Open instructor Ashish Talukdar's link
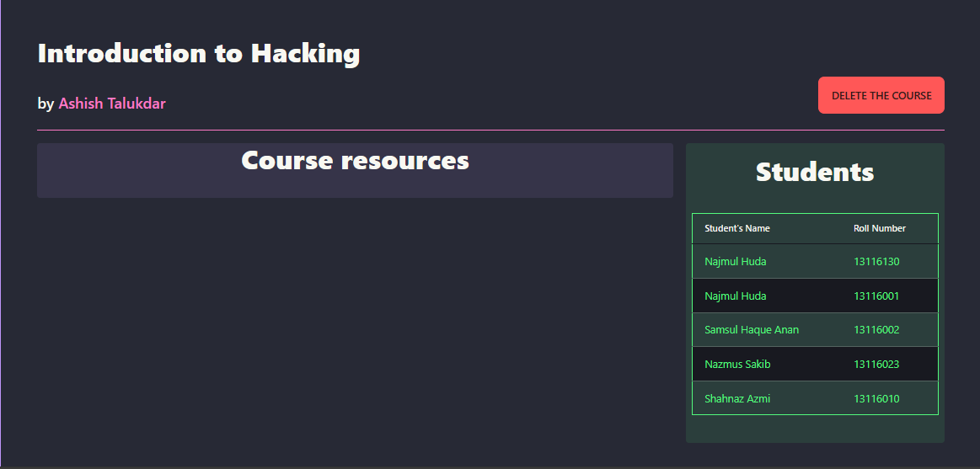The width and height of the screenshot is (980, 469). pyautogui.click(x=112, y=104)
